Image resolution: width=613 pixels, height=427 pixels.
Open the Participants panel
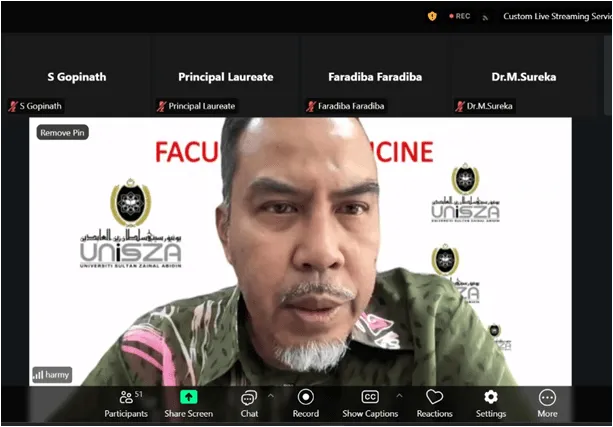point(126,404)
